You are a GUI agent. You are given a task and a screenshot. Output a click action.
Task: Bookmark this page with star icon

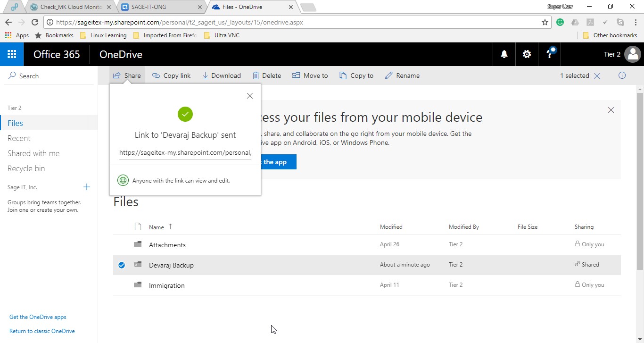tap(545, 22)
